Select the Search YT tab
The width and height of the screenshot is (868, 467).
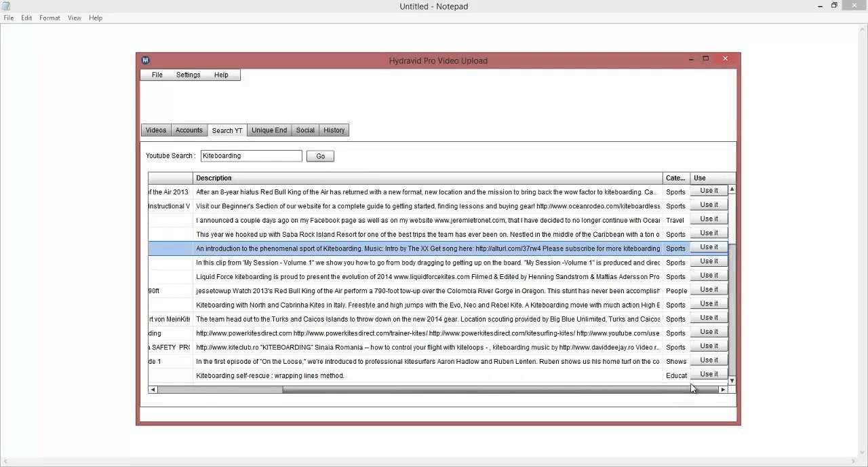tap(227, 130)
